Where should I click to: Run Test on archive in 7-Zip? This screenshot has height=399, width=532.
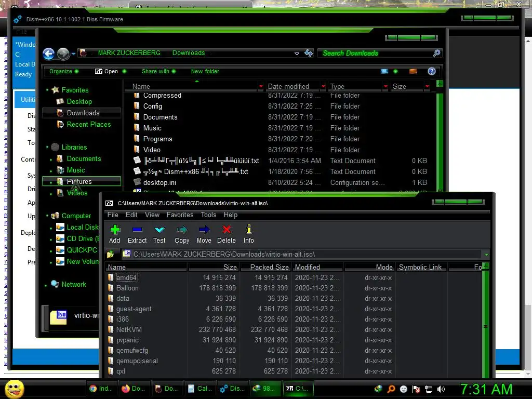(x=159, y=234)
